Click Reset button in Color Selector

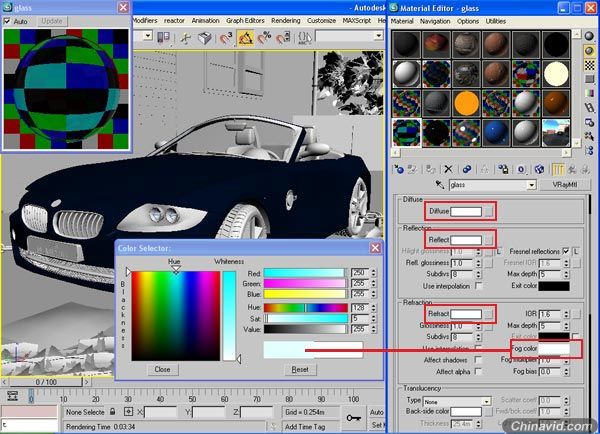(x=300, y=369)
